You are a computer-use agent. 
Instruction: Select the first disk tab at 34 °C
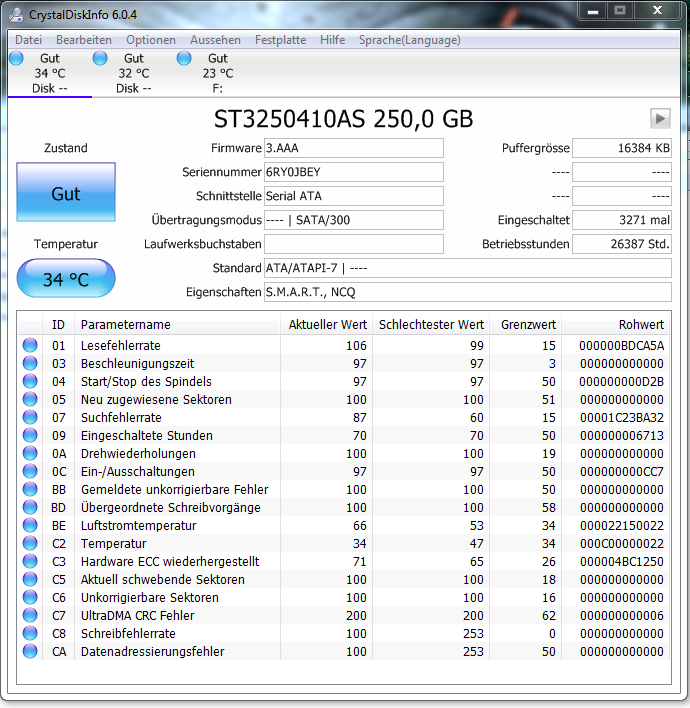50,73
